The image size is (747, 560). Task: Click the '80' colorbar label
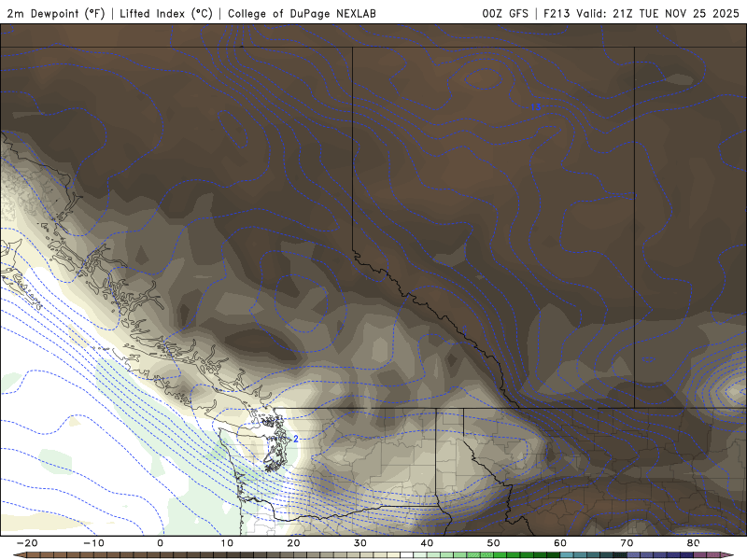694,543
